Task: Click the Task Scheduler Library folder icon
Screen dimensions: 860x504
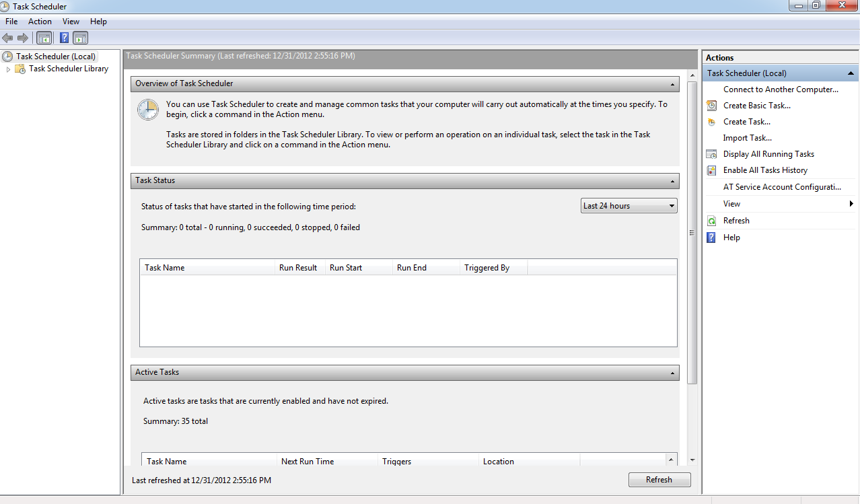Action: coord(20,69)
